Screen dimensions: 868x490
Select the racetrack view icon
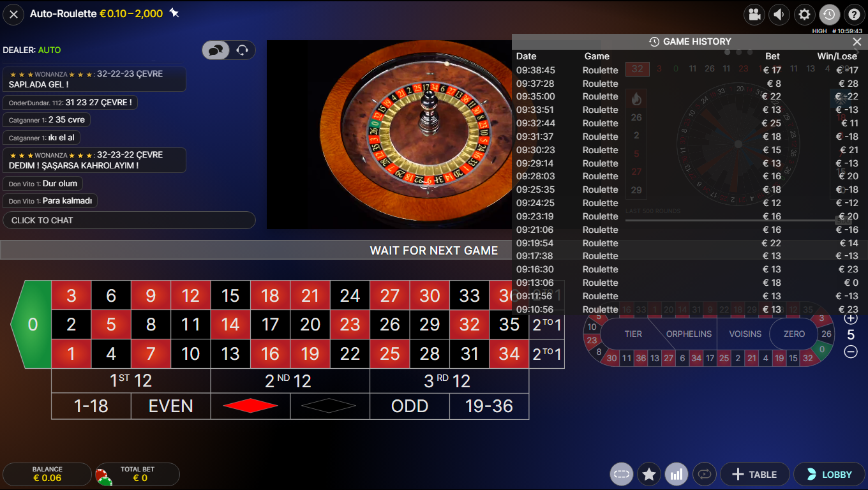click(621, 474)
